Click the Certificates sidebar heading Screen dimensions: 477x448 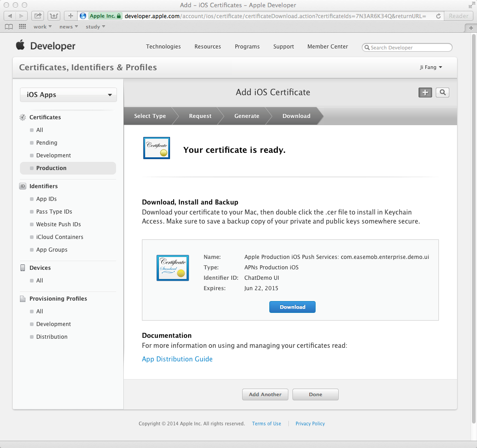pyautogui.click(x=45, y=117)
